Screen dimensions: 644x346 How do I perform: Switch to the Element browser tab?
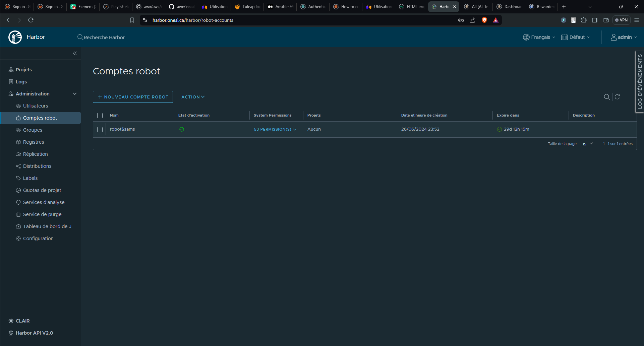83,7
